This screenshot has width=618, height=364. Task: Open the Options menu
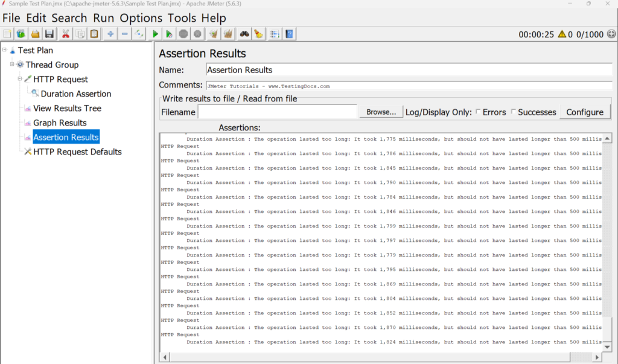(x=141, y=18)
